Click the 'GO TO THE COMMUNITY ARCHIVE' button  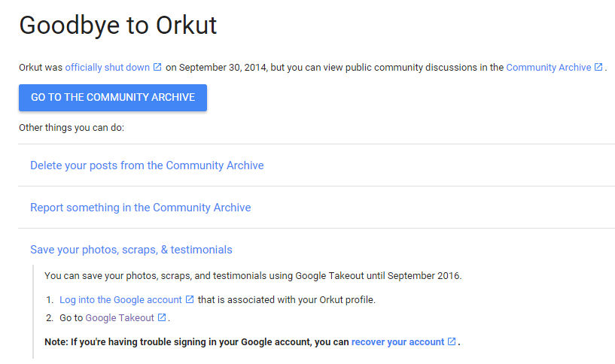tap(113, 98)
